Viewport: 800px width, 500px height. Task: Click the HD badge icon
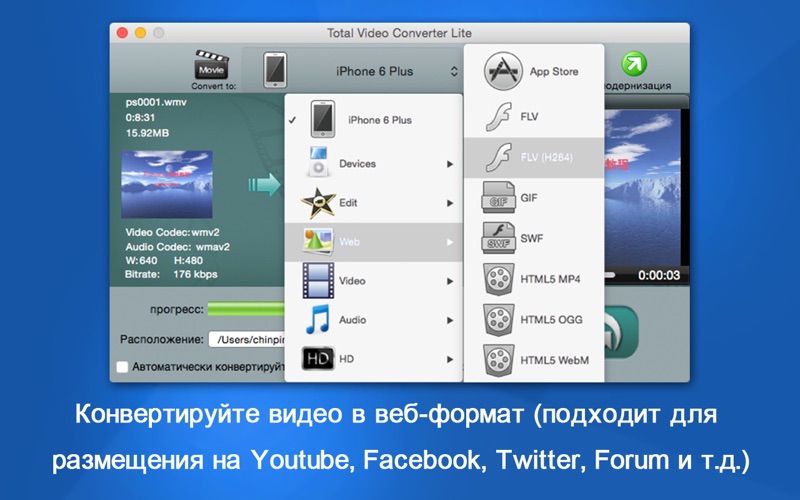318,358
